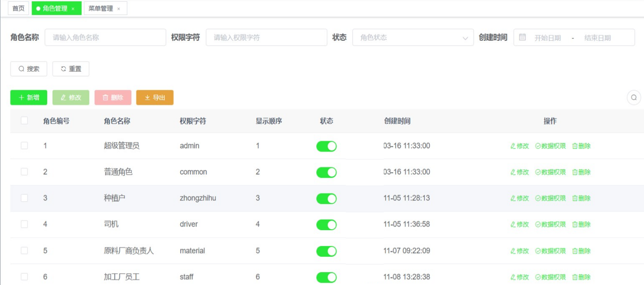Click 删除 in the material row

[581, 251]
